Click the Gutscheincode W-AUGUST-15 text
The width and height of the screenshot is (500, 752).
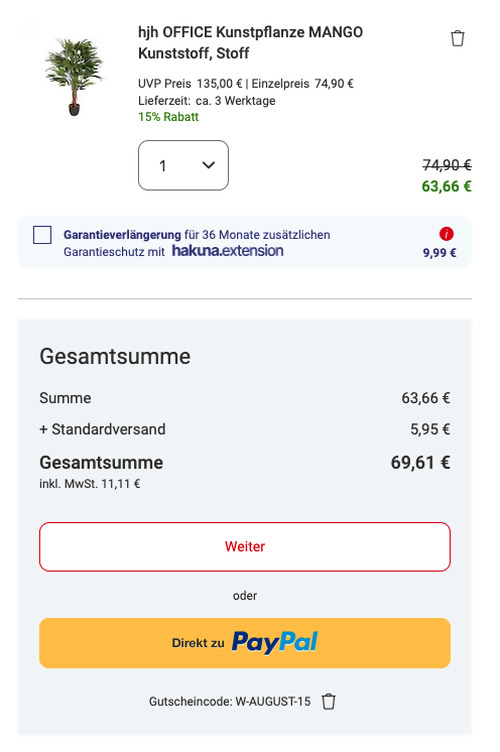230,702
